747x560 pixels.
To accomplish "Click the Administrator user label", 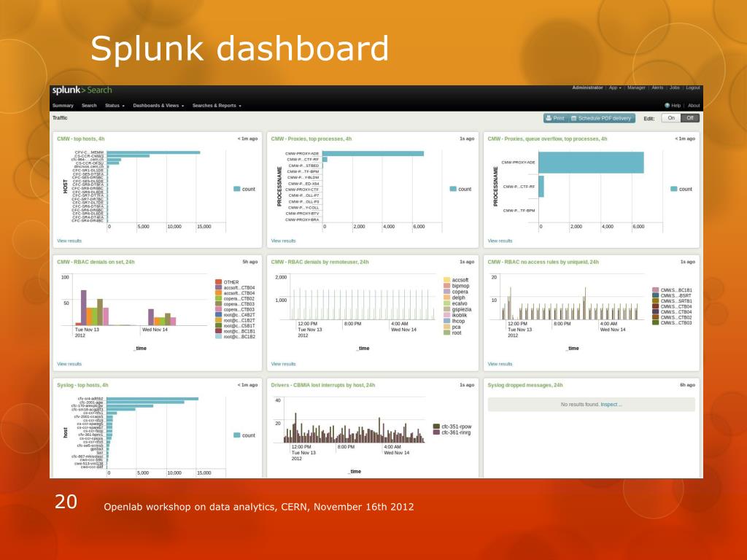I will click(x=587, y=87).
